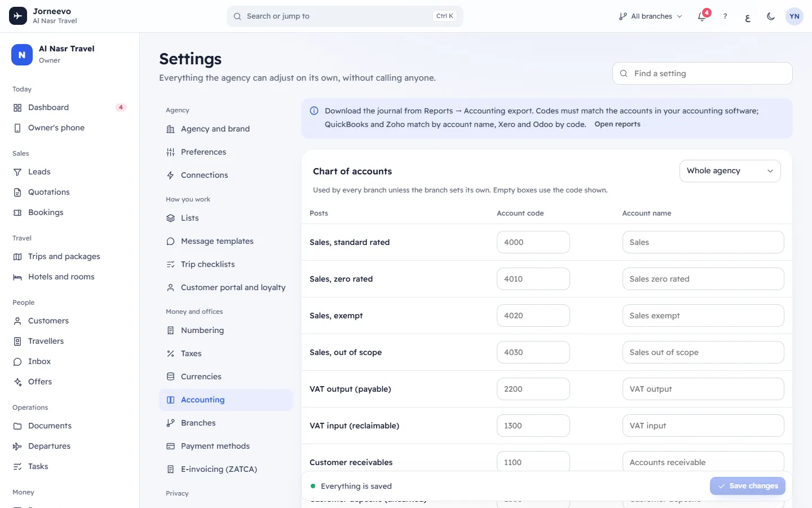This screenshot has height=508, width=812.
Task: Click the Offers sparkle icon
Action: (17, 382)
